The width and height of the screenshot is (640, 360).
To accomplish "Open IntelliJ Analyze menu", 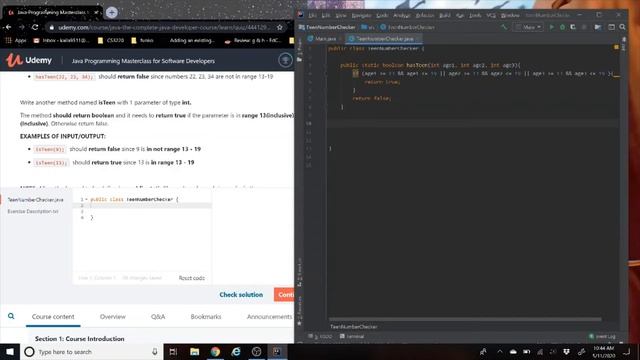I will [402, 16].
